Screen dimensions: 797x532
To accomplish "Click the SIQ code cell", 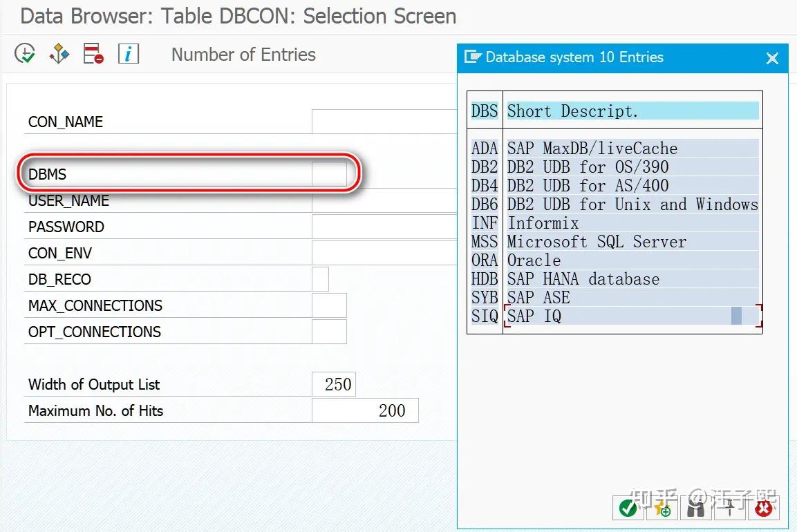I will point(485,316).
